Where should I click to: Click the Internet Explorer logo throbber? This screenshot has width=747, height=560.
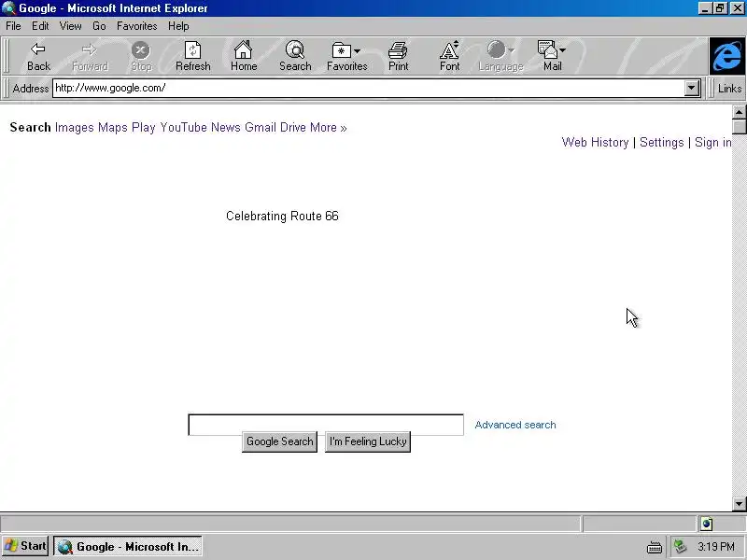(x=727, y=56)
